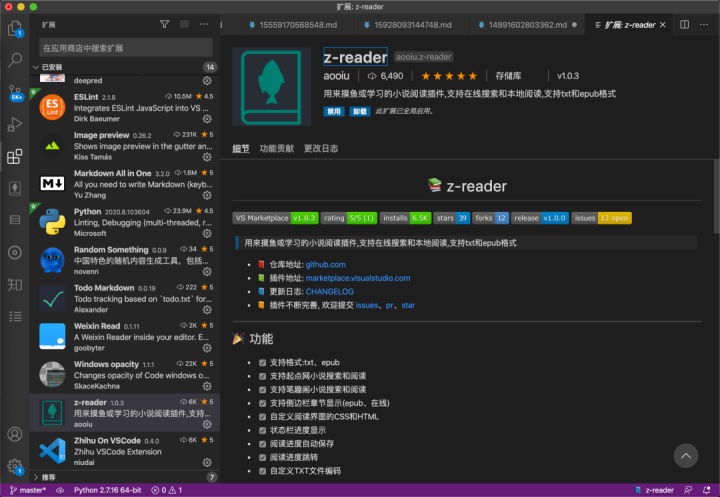
Task: Open manage gear for Weixin Read extension
Action: [x=207, y=348]
